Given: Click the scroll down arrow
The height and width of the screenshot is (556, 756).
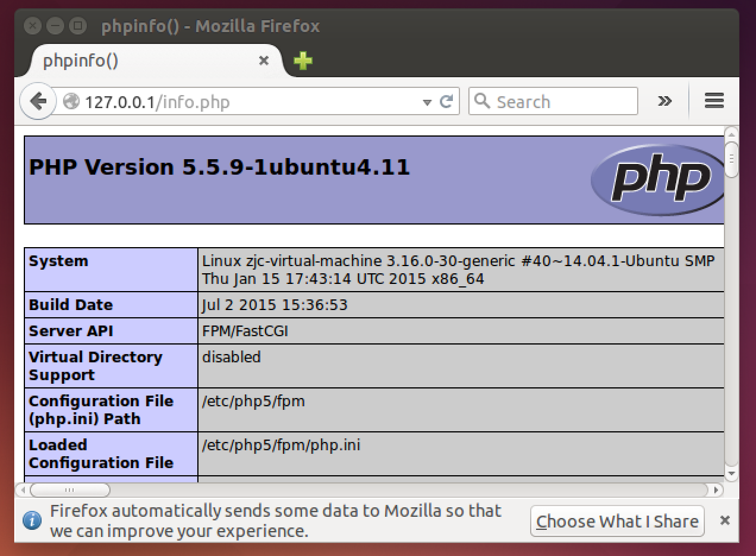Looking at the screenshot, I should pos(732,473).
